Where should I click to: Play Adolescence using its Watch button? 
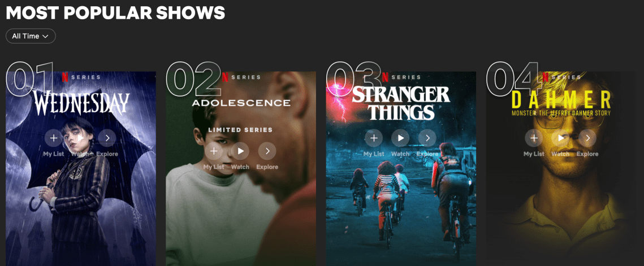pyautogui.click(x=240, y=151)
